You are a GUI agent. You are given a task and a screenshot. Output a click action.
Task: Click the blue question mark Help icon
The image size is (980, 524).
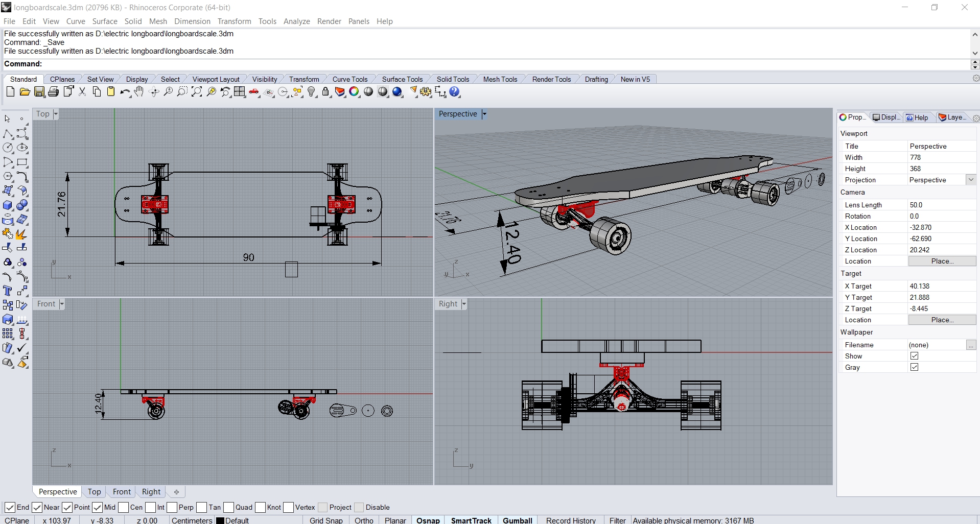coord(455,92)
